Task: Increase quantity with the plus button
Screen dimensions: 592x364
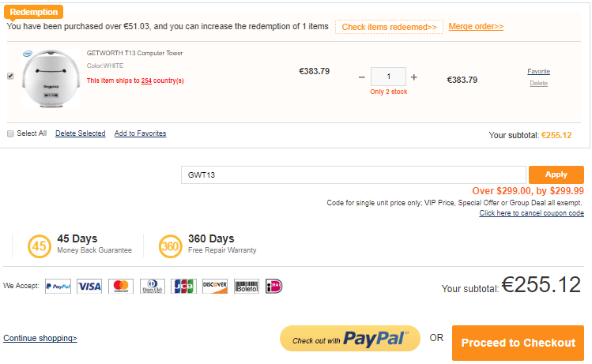Action: 413,77
